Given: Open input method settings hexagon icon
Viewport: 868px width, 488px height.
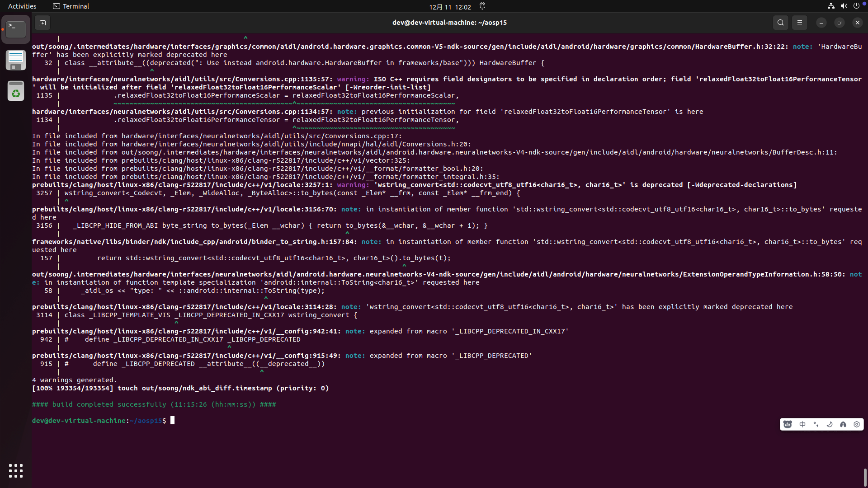Looking at the screenshot, I should coord(857,424).
